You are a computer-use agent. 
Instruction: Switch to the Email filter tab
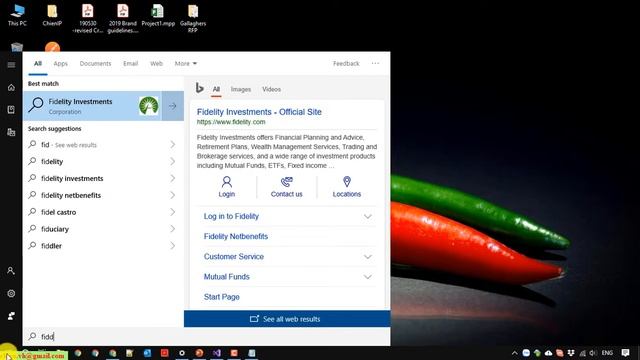(131, 63)
